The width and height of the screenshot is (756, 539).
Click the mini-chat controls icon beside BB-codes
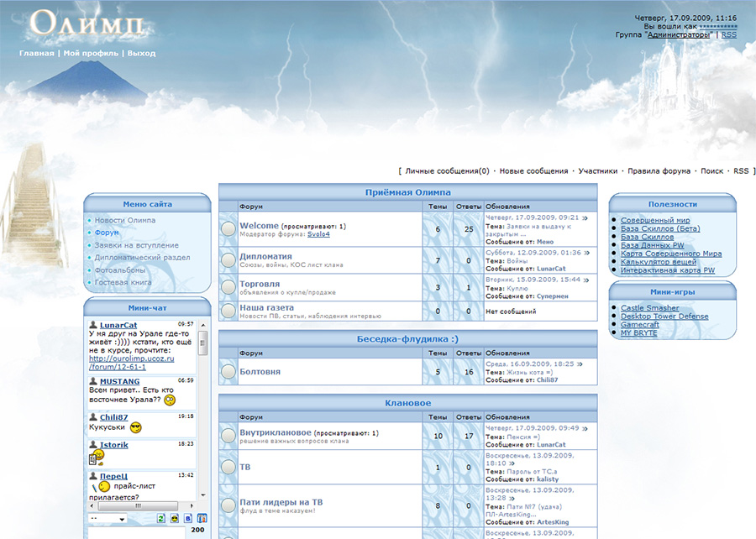202,518
